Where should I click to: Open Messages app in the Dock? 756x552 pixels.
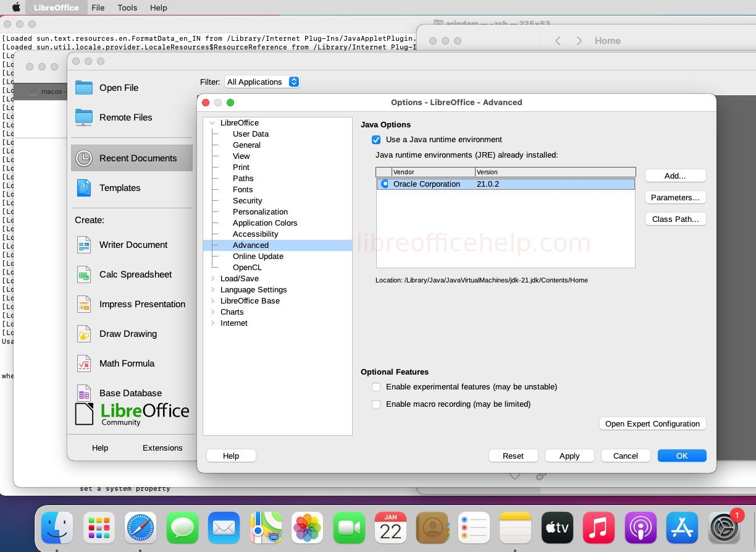pos(182,529)
